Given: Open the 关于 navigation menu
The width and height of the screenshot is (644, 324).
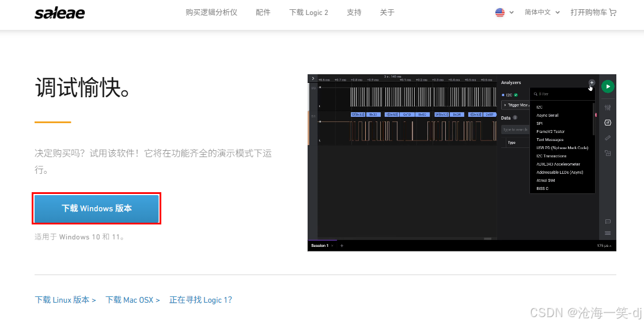Looking at the screenshot, I should 387,12.
